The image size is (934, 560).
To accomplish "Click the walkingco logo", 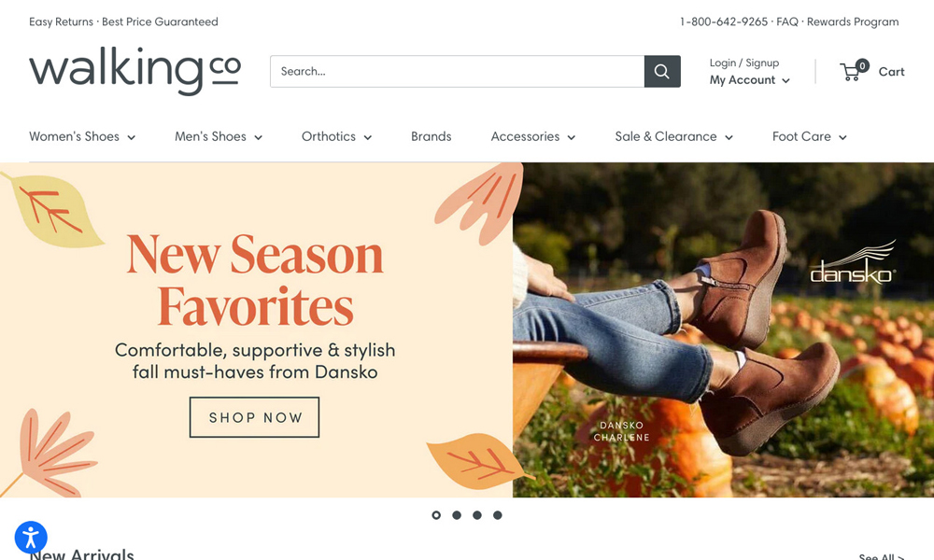I will point(134,71).
